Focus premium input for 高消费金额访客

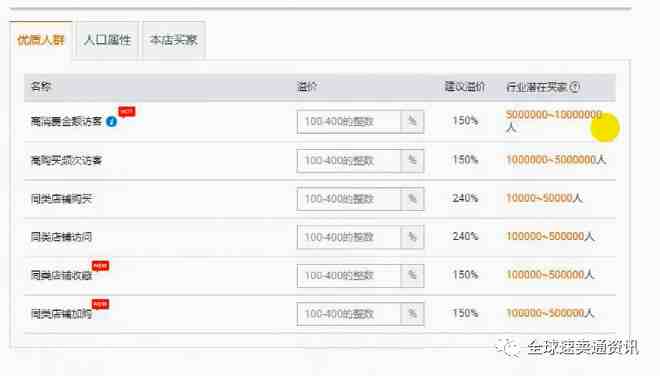point(349,122)
